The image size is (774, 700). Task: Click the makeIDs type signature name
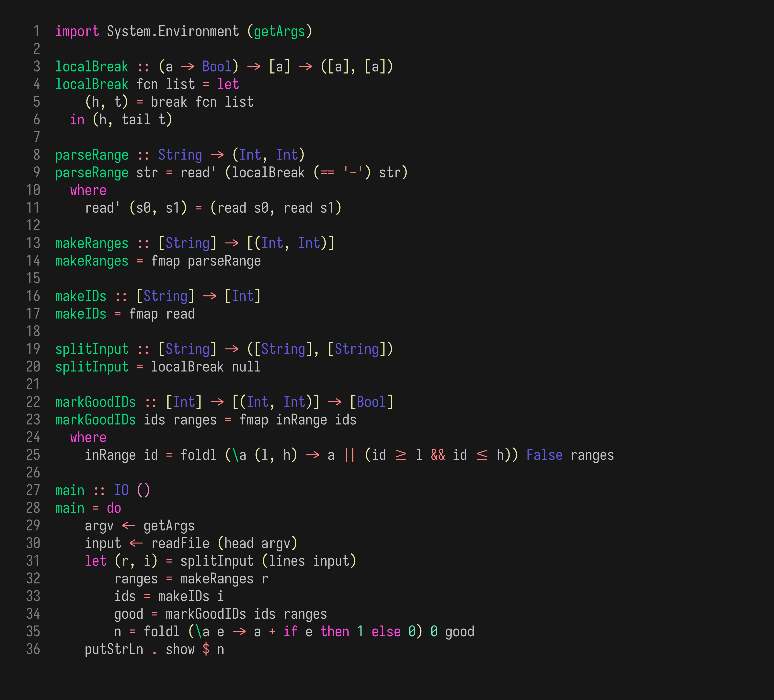[81, 296]
